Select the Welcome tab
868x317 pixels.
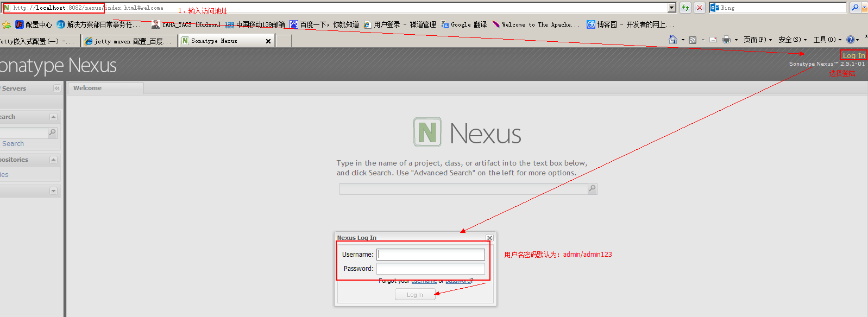[x=105, y=88]
